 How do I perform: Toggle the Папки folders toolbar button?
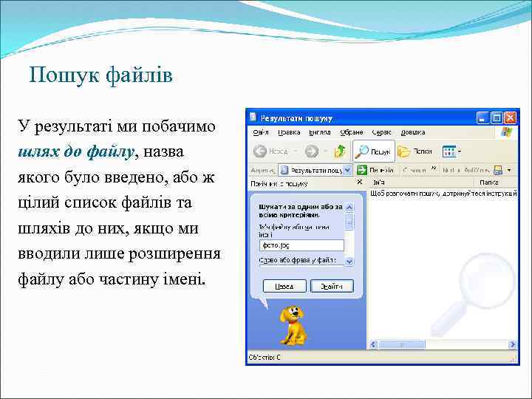point(415,151)
